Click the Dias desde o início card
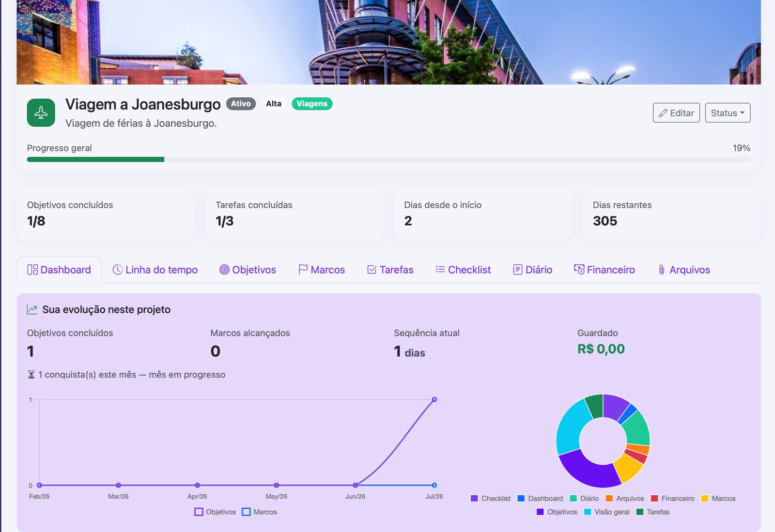This screenshot has width=775, height=532. pyautogui.click(x=483, y=214)
